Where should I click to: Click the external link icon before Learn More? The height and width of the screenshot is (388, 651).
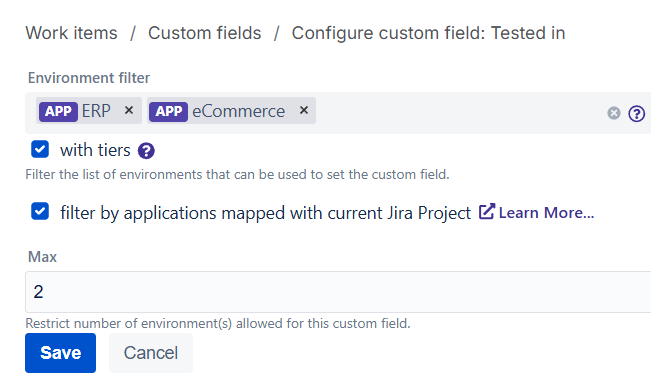point(487,212)
